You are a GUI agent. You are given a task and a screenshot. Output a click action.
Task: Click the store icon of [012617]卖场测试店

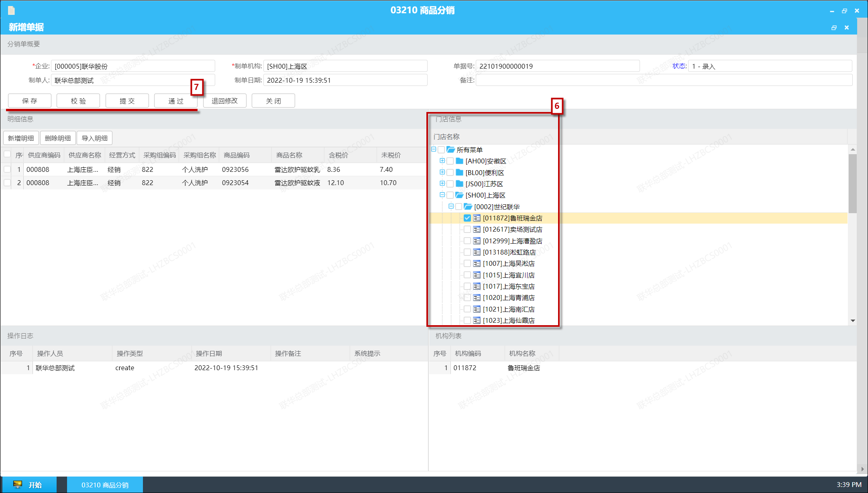[x=477, y=229]
